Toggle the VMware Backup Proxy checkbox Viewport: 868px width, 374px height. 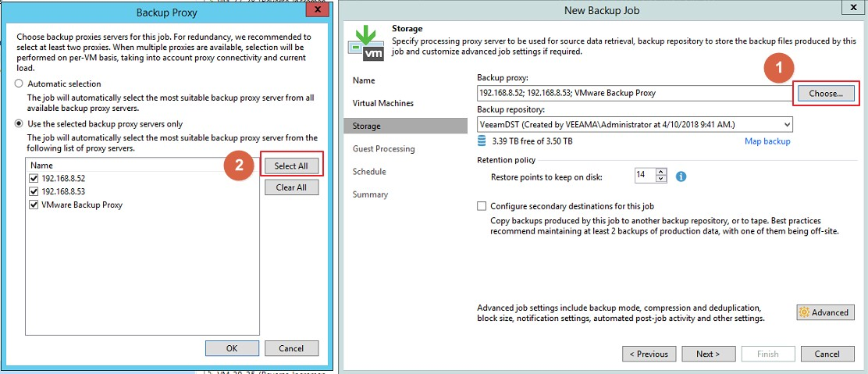coord(34,205)
